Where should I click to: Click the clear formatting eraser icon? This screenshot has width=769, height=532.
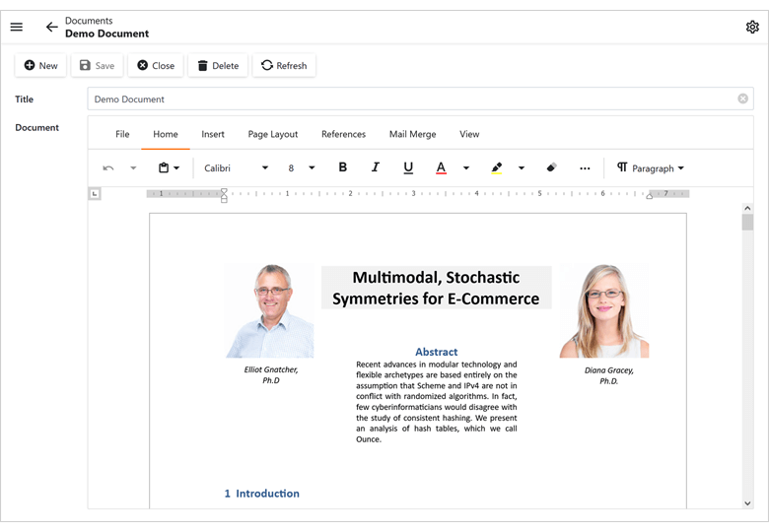coord(551,168)
